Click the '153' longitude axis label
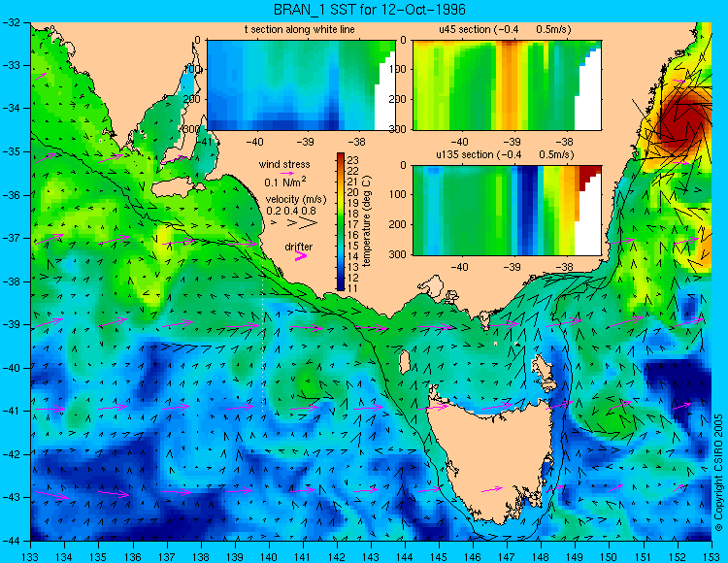728x563 pixels. (711, 556)
